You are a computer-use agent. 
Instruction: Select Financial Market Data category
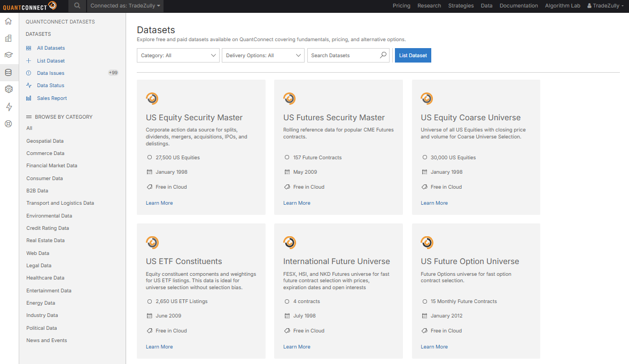tap(52, 165)
